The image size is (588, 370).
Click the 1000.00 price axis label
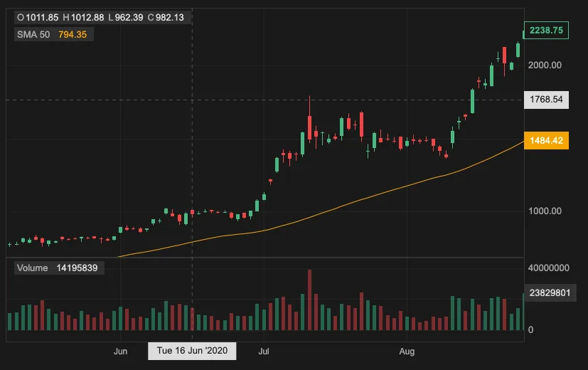tap(545, 211)
